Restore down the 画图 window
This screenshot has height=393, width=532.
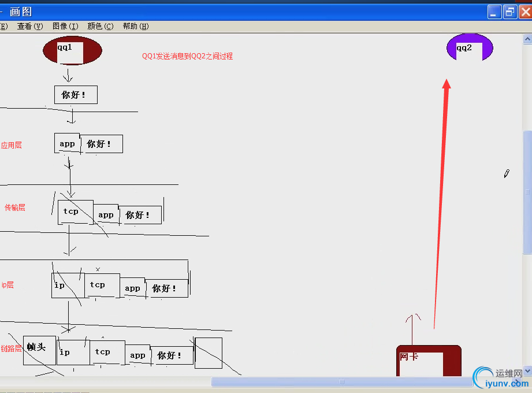point(510,12)
